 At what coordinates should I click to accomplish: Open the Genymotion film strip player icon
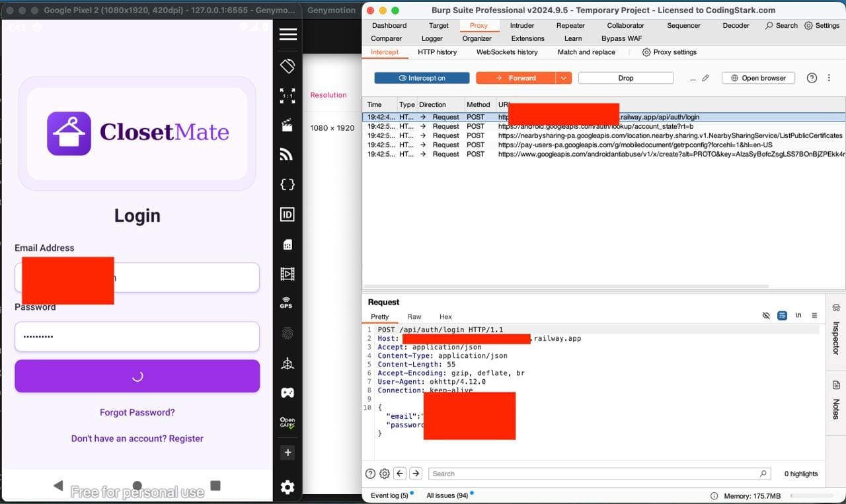[288, 273]
